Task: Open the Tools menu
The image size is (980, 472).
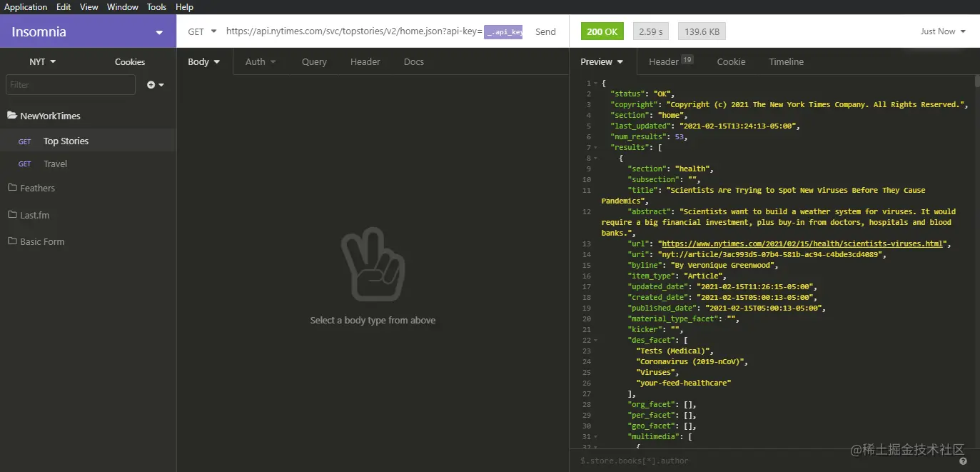Action: 156,6
